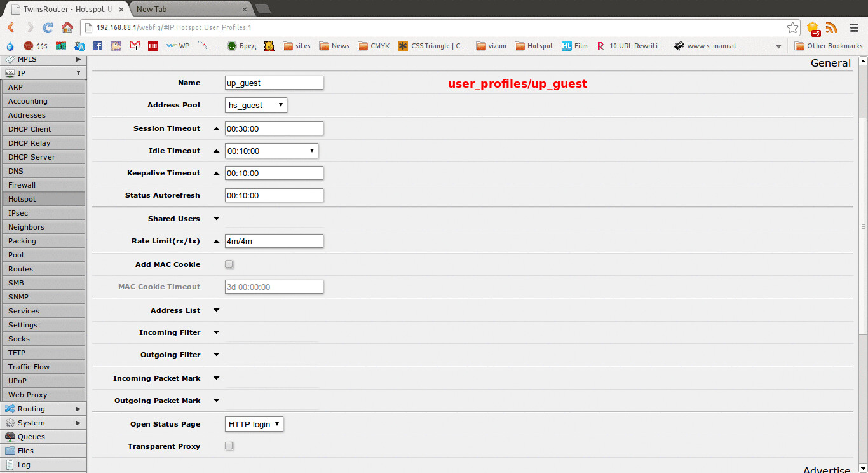868x473 pixels.
Task: Toggle the Add MAC Cookie checkbox
Action: (229, 264)
